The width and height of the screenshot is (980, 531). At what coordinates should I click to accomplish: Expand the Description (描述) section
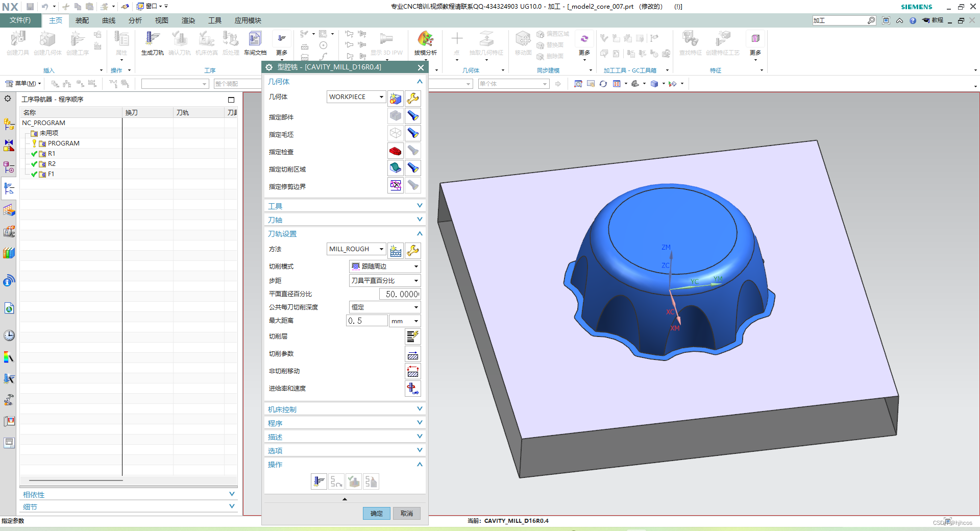345,437
